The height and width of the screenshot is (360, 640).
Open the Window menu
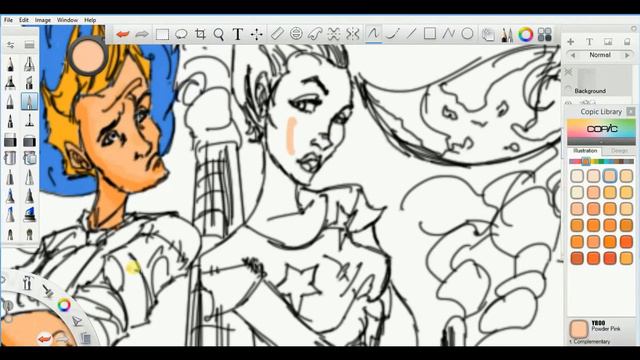pyautogui.click(x=67, y=20)
